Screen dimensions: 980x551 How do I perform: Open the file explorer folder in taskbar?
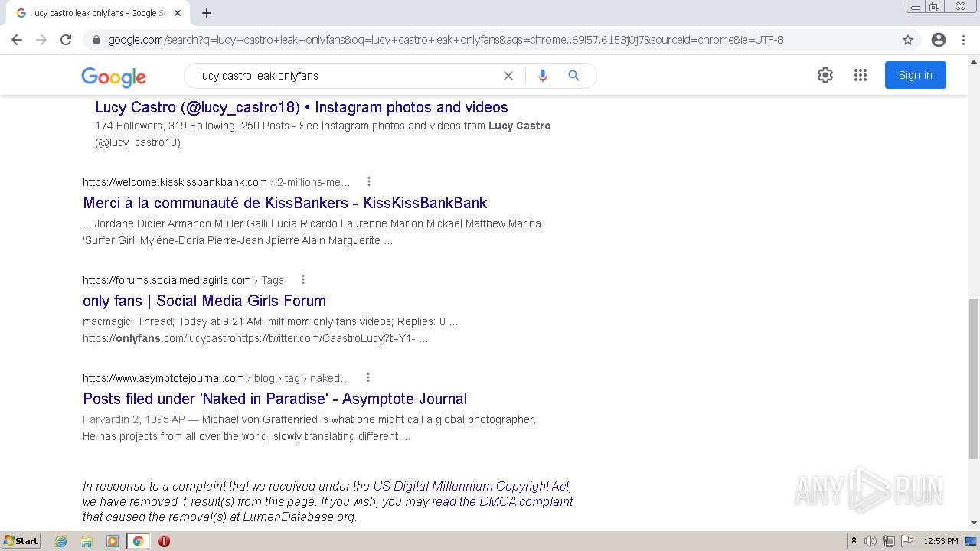pyautogui.click(x=87, y=541)
